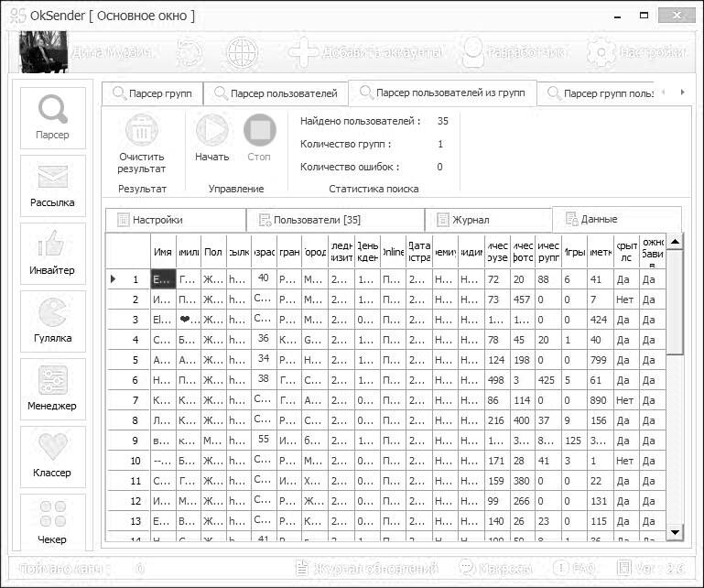Open the Журнал sub-tab
The width and height of the screenshot is (704, 588).
click(x=489, y=220)
